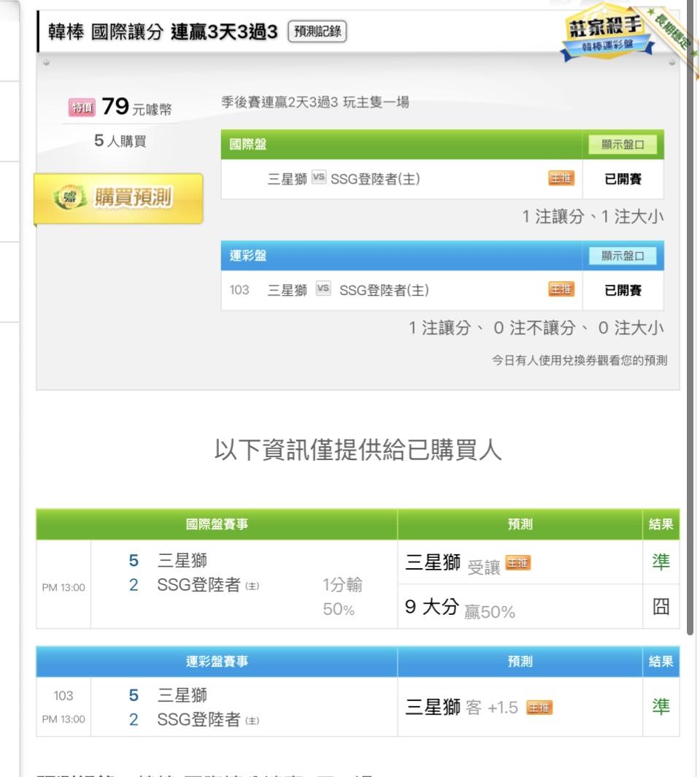Show odds in the blue 運彩盤 section

click(x=623, y=256)
